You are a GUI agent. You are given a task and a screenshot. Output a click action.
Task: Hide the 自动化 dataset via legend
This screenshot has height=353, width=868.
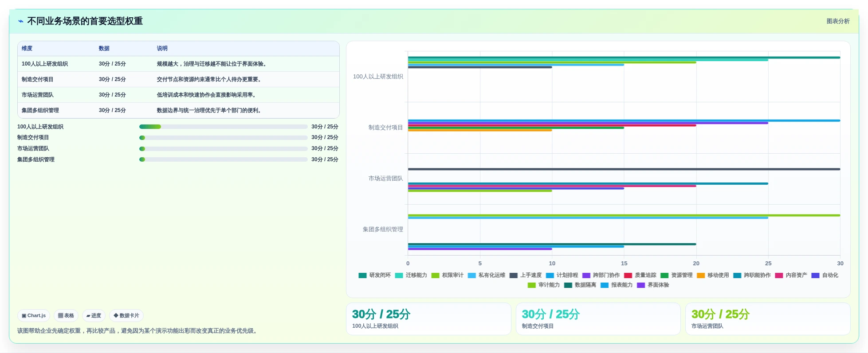[x=825, y=275]
